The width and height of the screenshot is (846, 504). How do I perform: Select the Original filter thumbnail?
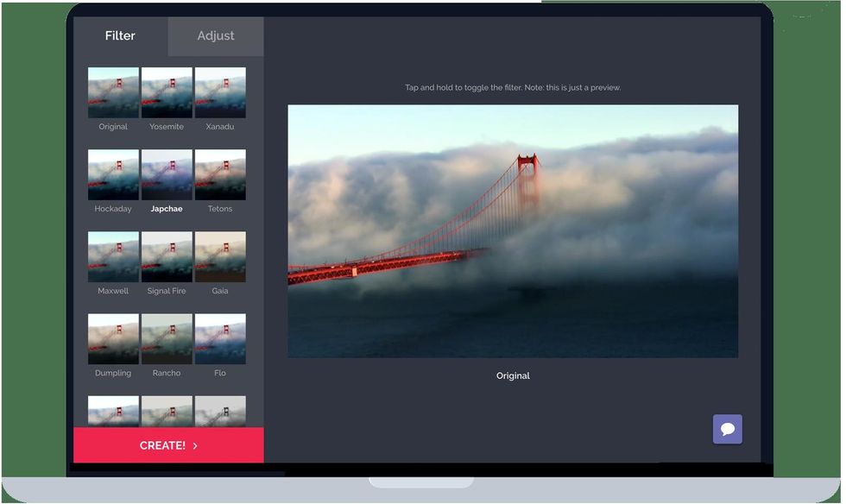pos(113,92)
